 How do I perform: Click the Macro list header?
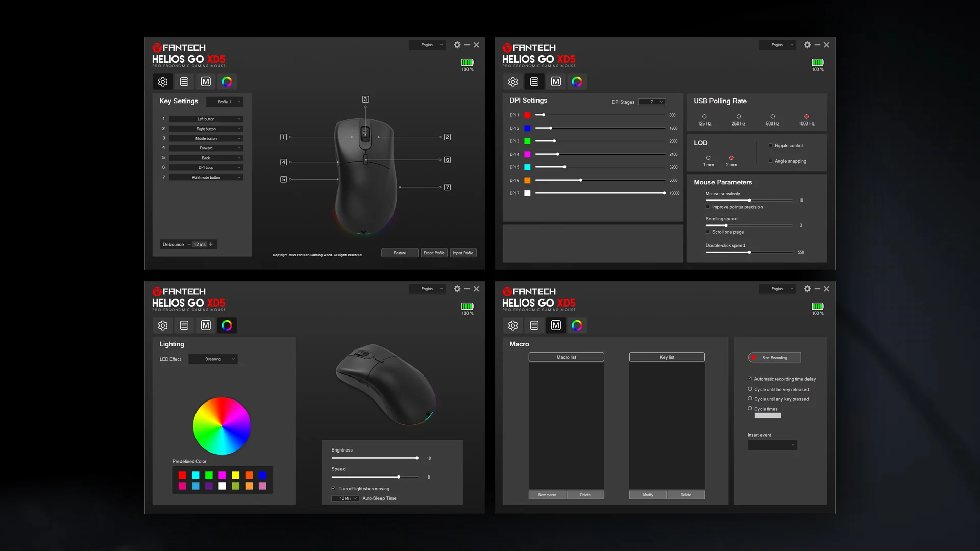tap(566, 357)
